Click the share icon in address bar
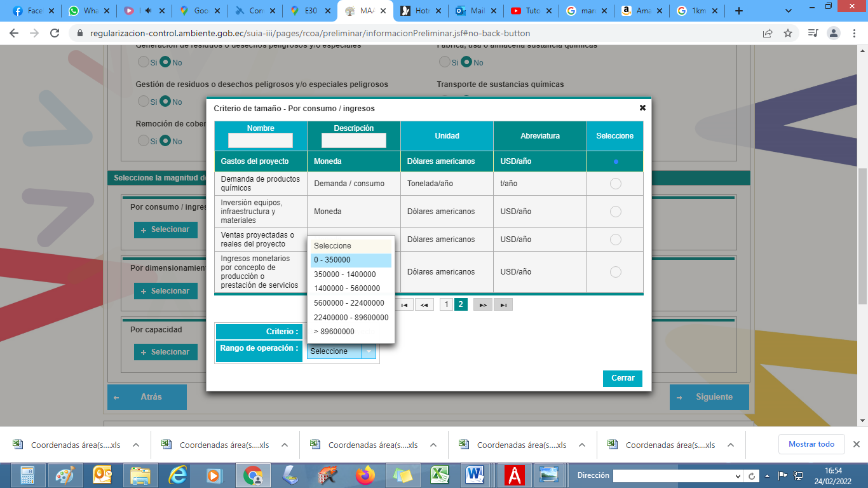 pos(768,34)
